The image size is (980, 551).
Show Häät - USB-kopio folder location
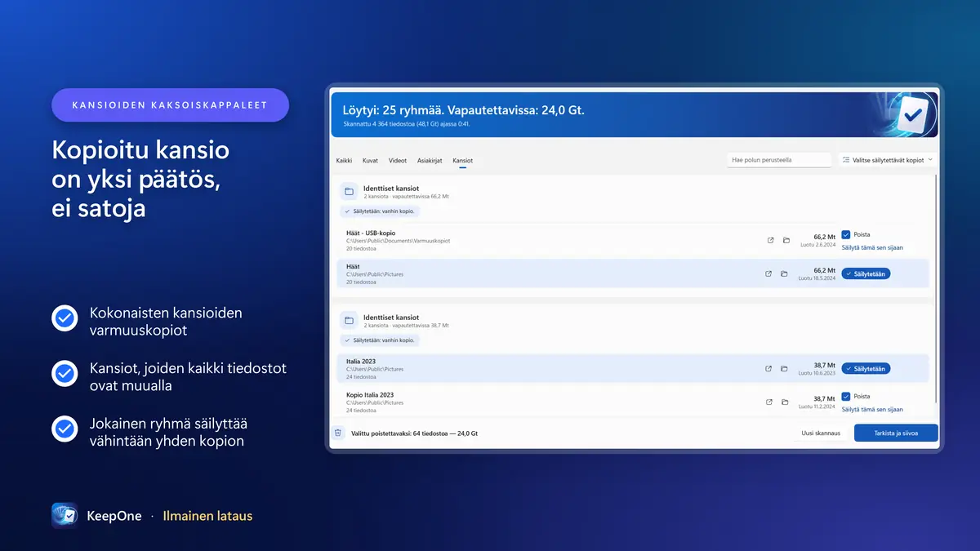pos(786,240)
